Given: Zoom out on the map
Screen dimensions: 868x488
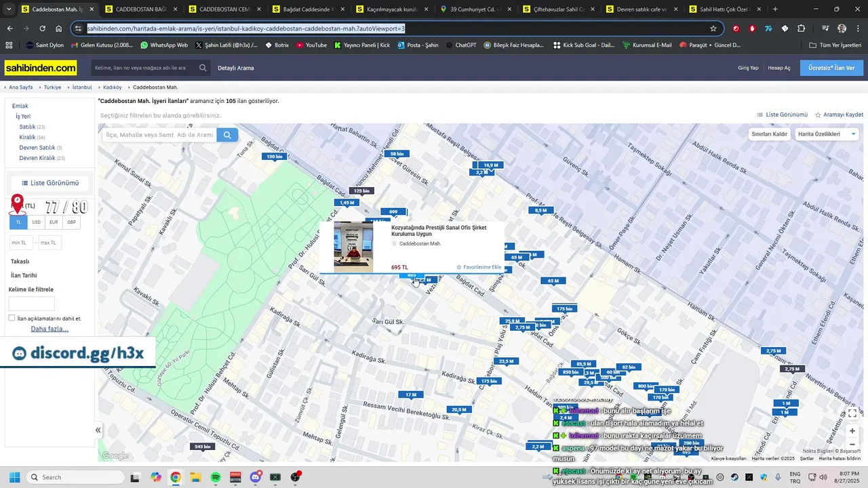Looking at the screenshot, I should point(852,445).
